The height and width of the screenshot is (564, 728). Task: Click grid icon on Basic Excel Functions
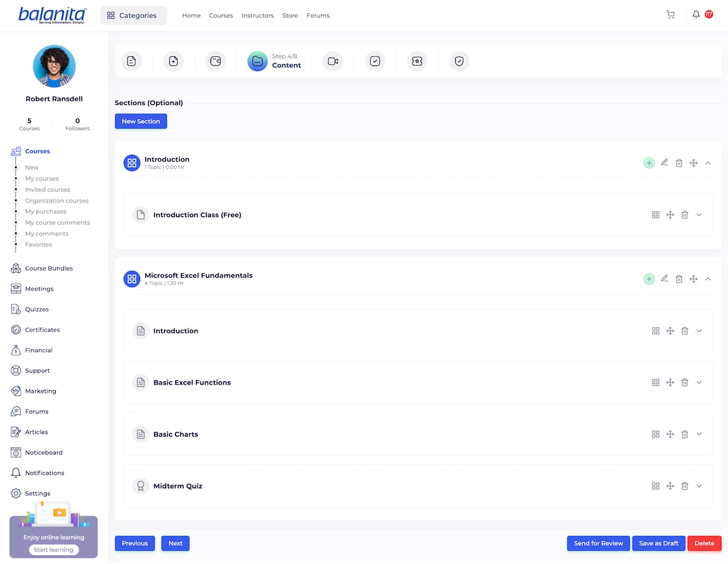pos(655,383)
